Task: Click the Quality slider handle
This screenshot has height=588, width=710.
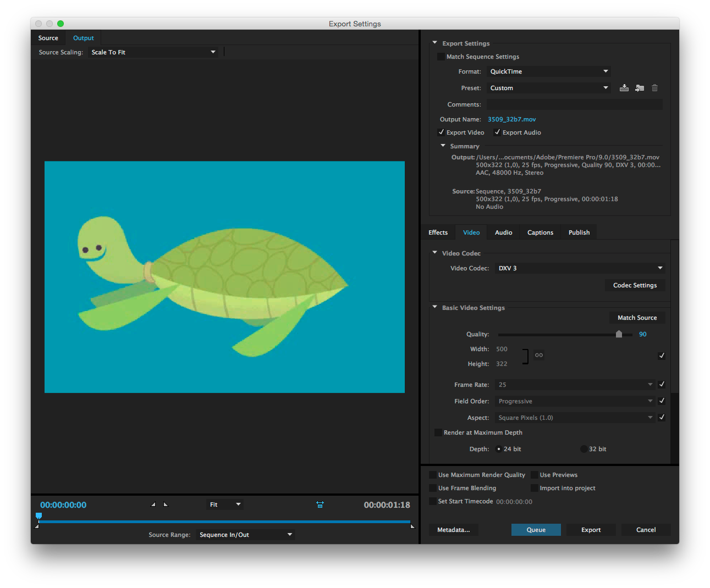Action: tap(619, 334)
